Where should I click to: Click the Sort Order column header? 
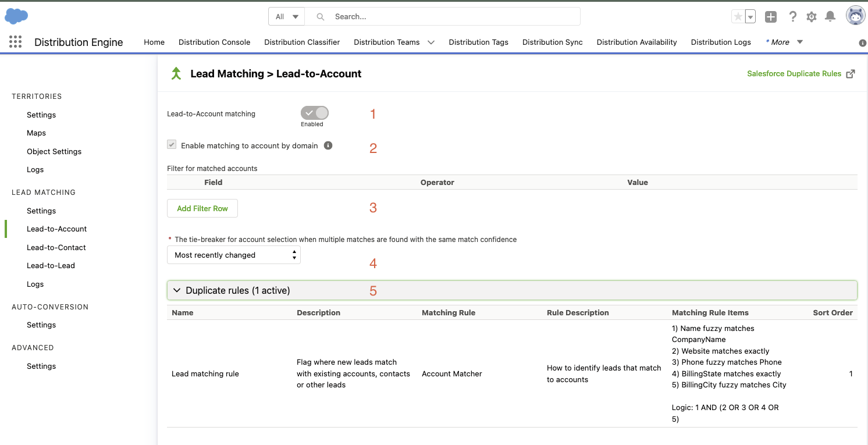[833, 312]
